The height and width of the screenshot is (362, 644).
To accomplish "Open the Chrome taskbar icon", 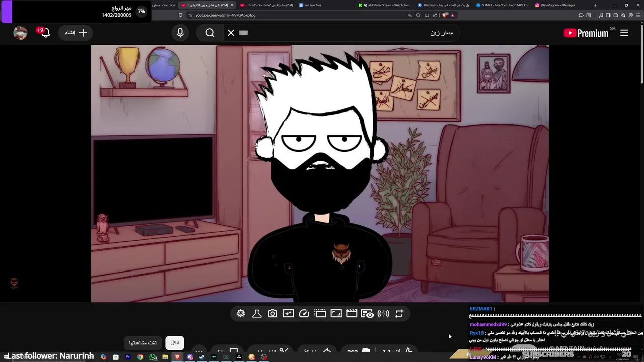I will 140,357.
